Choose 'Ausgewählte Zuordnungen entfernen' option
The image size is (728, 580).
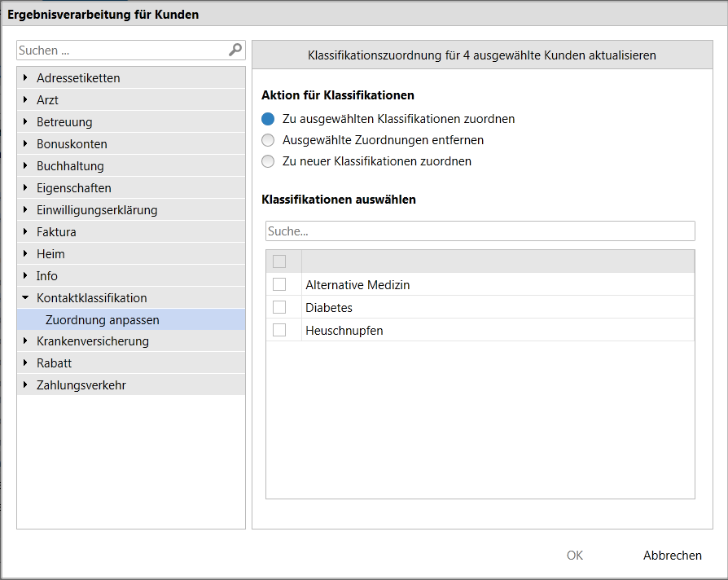[x=268, y=140]
